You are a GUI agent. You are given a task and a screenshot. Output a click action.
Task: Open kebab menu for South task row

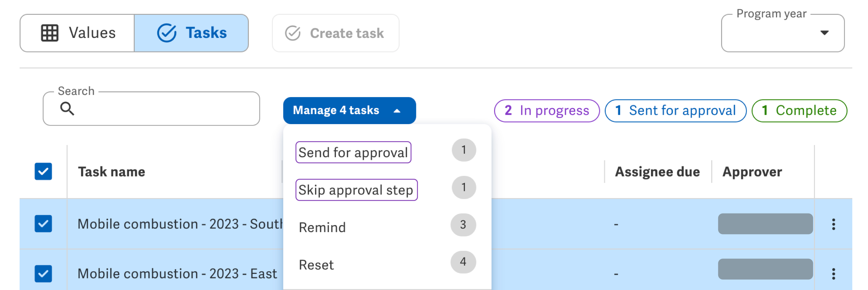tap(833, 224)
